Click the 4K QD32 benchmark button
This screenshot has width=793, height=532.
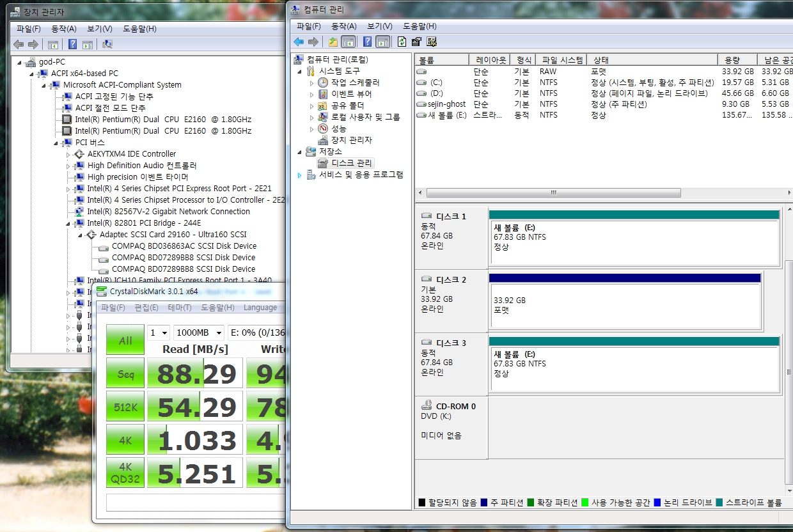point(125,473)
